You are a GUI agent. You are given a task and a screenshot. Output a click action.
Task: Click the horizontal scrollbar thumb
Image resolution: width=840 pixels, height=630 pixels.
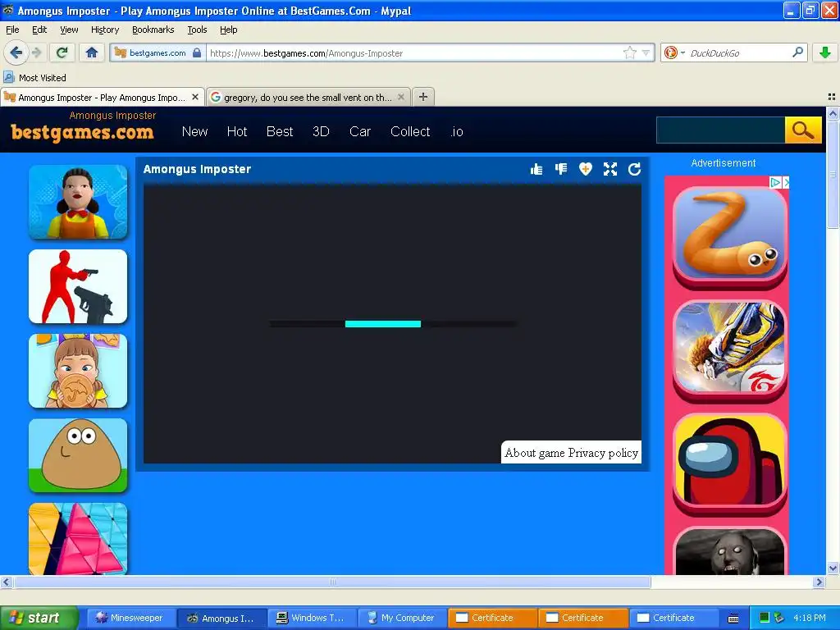(332, 582)
